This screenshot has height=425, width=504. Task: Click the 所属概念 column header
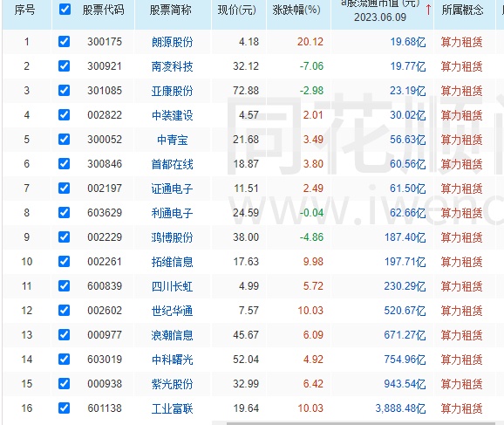(462, 10)
